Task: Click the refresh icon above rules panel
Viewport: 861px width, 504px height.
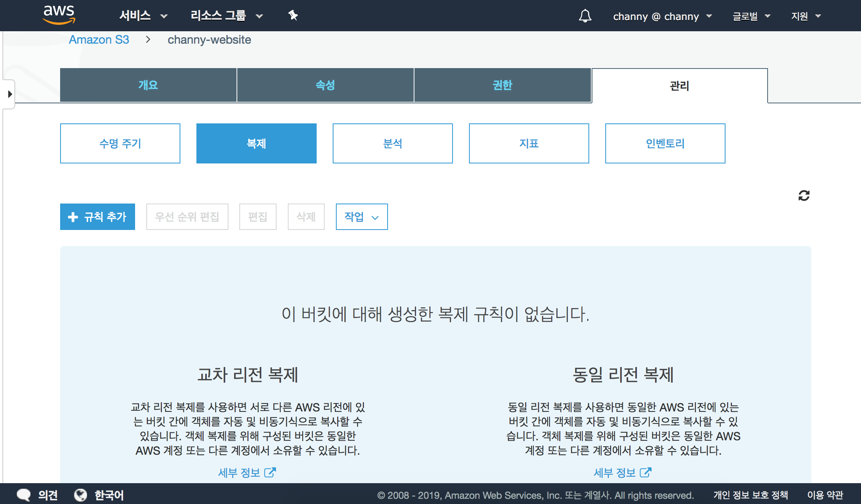Action: pyautogui.click(x=804, y=196)
